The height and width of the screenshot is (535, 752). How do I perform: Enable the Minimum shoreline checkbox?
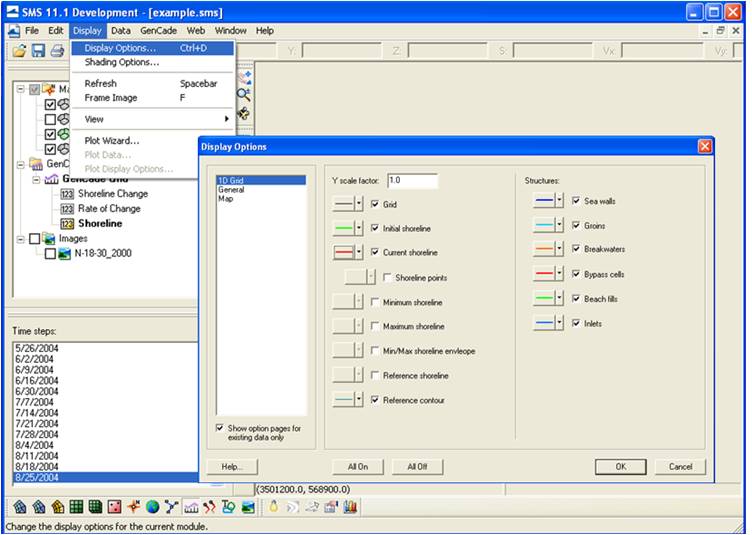click(x=375, y=302)
